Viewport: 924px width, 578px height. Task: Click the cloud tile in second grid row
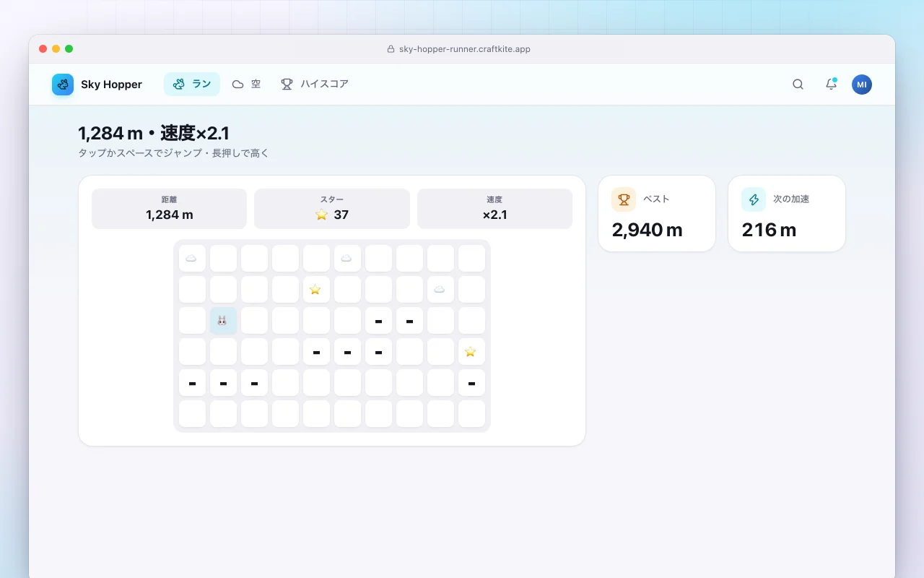tap(440, 289)
